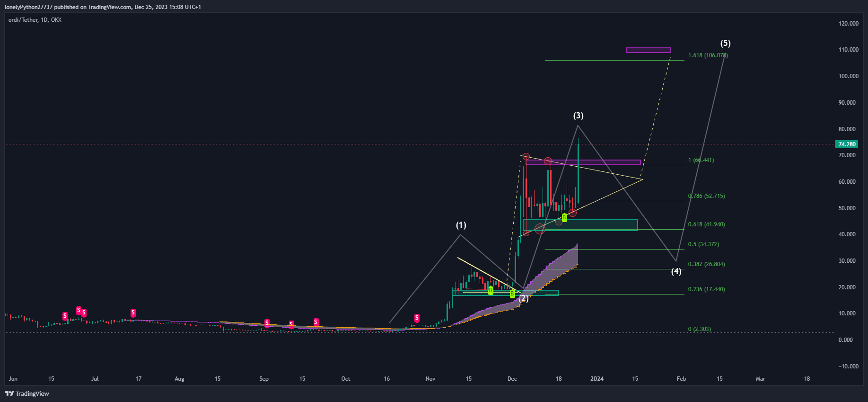Click the wave (4) label
The height and width of the screenshot is (402, 868).
676,271
